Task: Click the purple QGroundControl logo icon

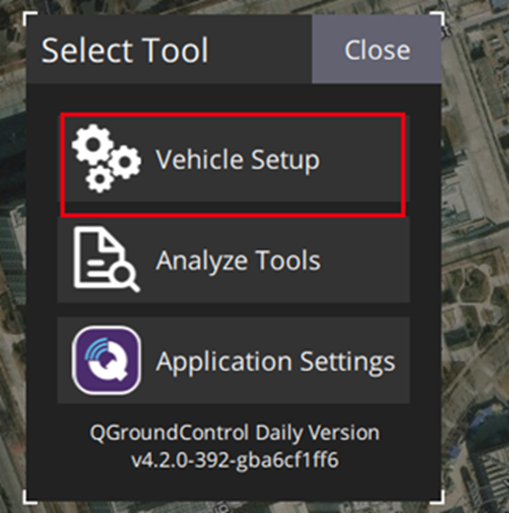Action: pyautogui.click(x=106, y=360)
